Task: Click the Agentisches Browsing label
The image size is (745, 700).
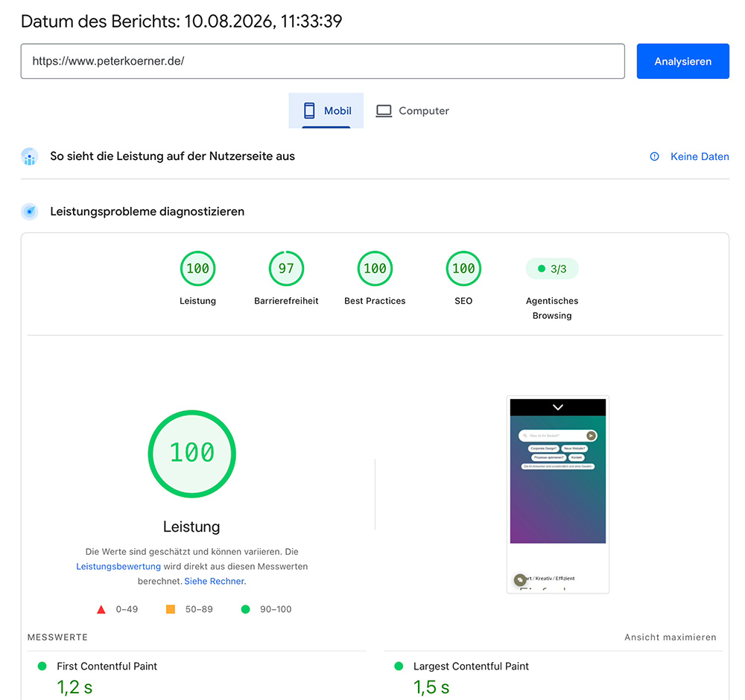Action: click(x=552, y=308)
